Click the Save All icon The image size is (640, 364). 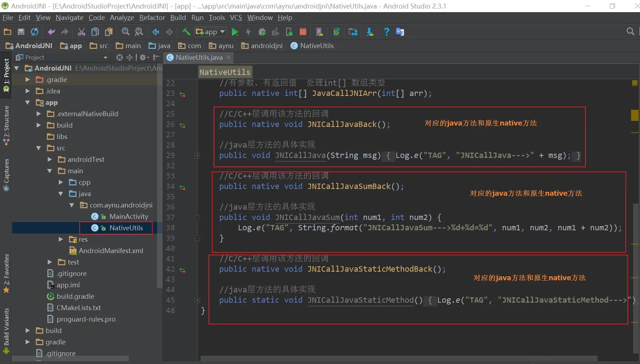coord(21,32)
